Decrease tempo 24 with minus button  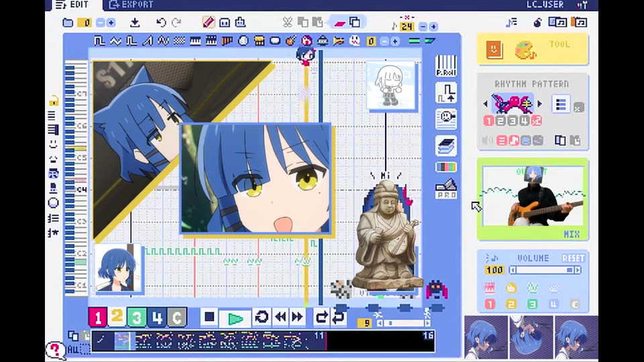(423, 27)
